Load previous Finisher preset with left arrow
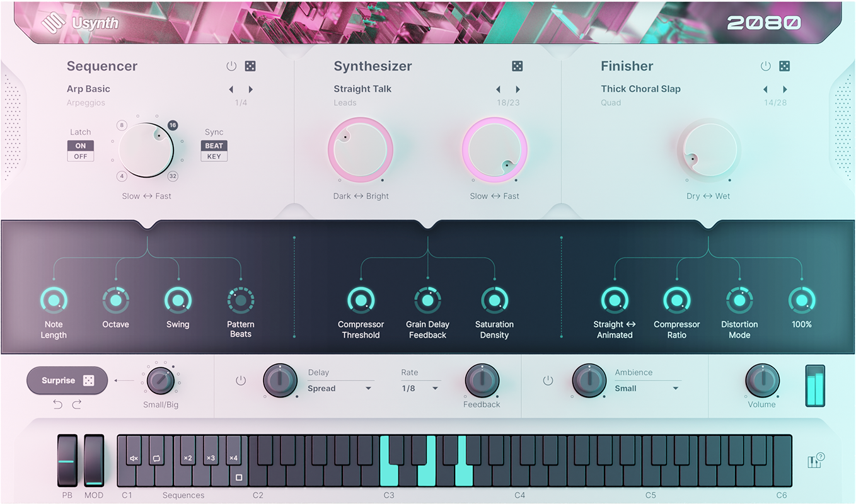The width and height of the screenshot is (856, 504). (765, 89)
